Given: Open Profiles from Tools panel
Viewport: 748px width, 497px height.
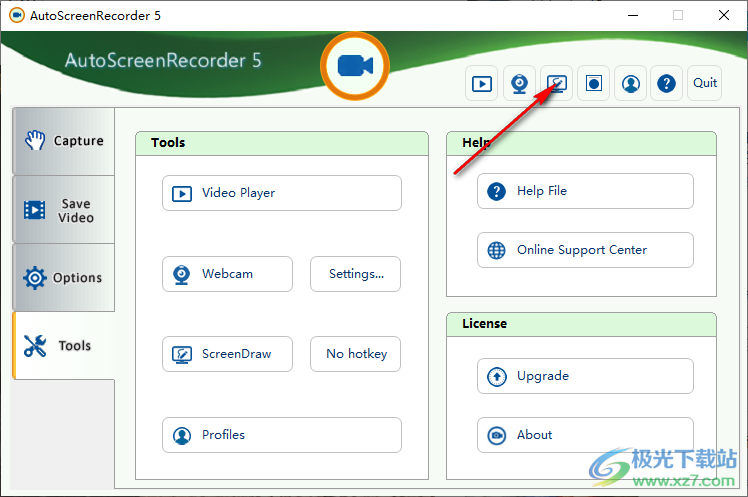Looking at the screenshot, I should (282, 435).
